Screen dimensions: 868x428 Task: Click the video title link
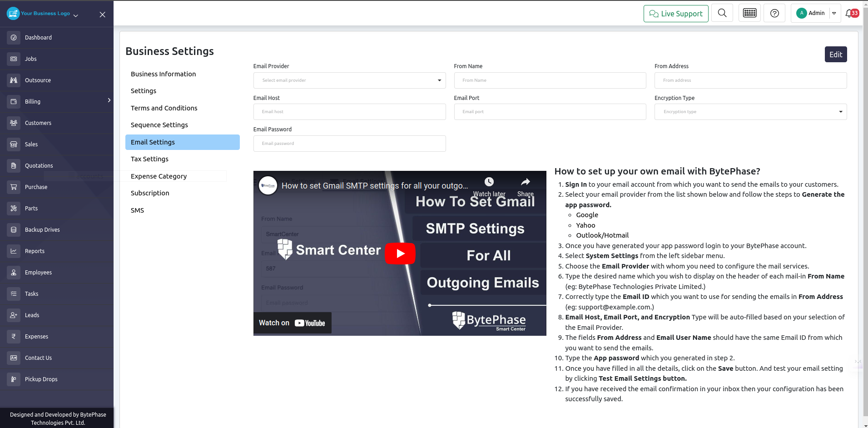375,186
